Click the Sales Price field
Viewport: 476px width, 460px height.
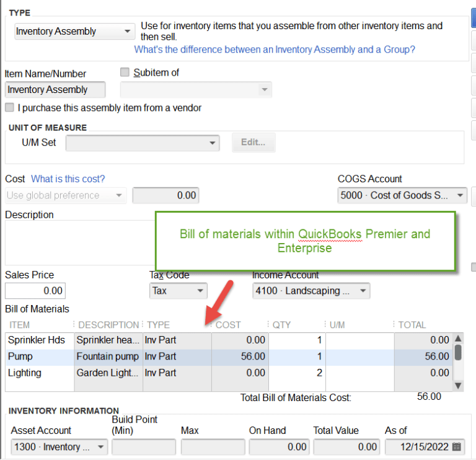point(35,291)
